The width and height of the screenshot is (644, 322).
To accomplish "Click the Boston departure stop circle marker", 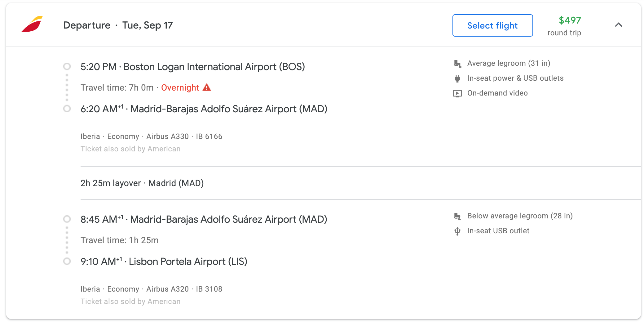I will (67, 66).
